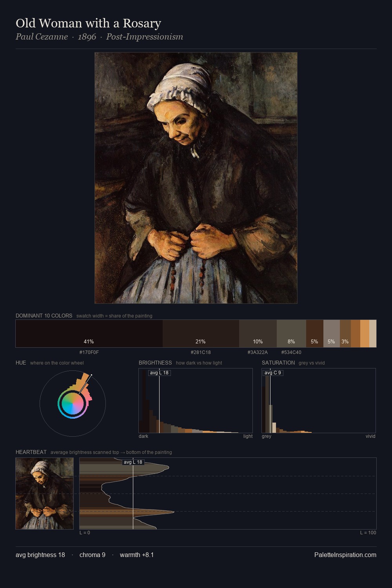
Task: Click the 'dark' axis label
Action: 143,436
